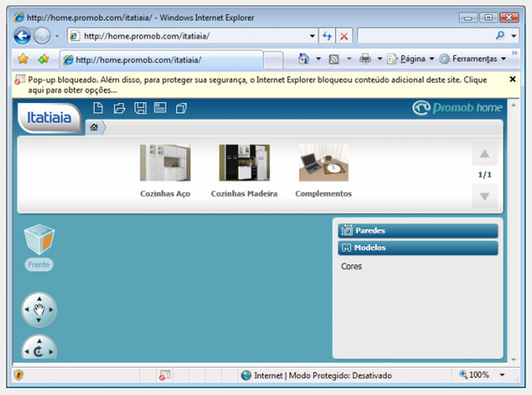
Task: Click the rotate control center icon
Action: [39, 352]
